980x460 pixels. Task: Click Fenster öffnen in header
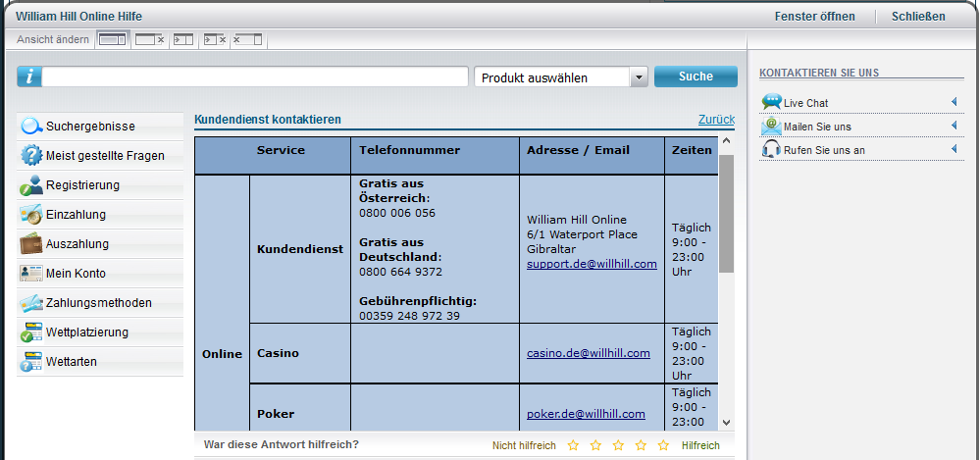pyautogui.click(x=814, y=17)
